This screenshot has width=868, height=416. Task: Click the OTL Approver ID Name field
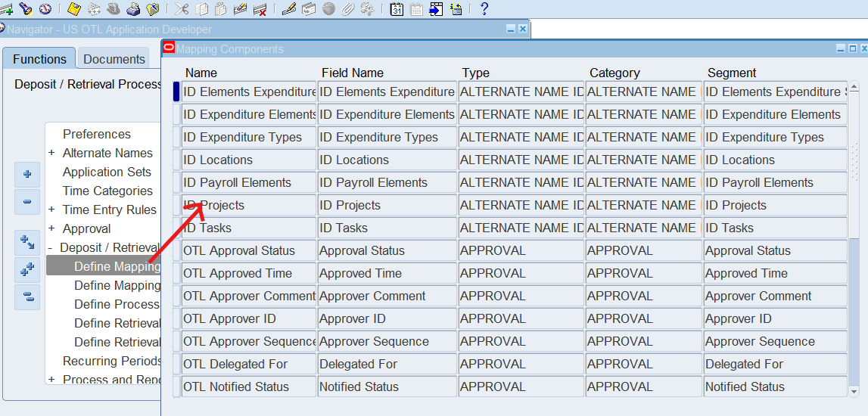click(x=248, y=318)
